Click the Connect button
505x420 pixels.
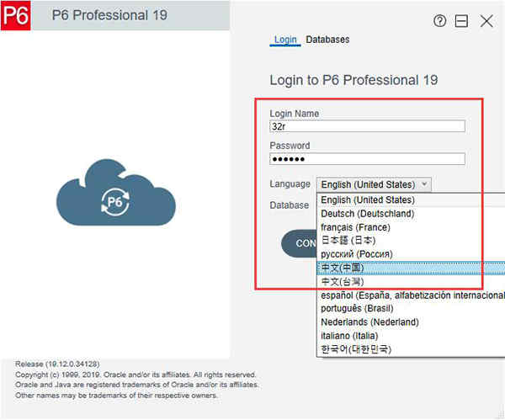tap(299, 243)
